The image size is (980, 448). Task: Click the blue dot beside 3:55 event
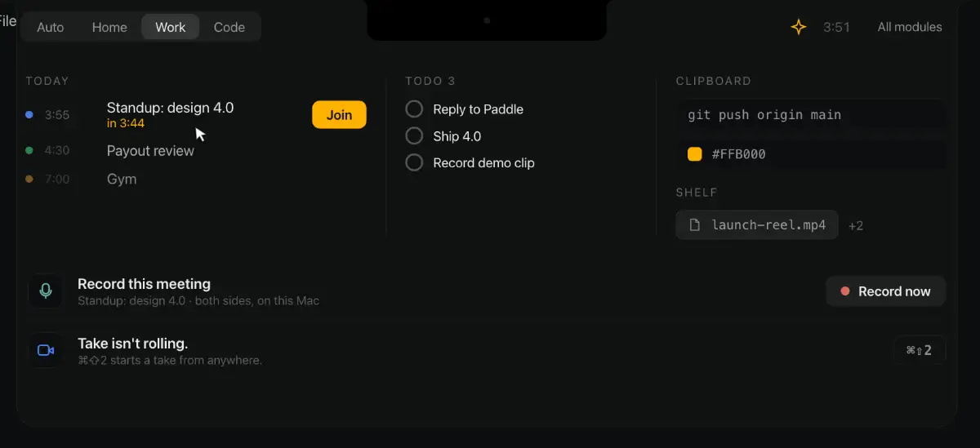pyautogui.click(x=29, y=115)
